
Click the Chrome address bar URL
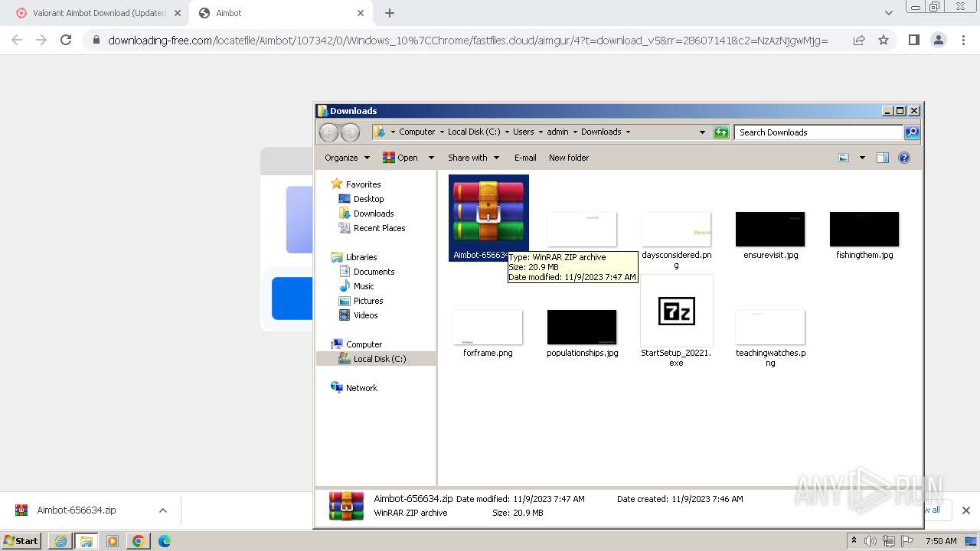tap(468, 40)
